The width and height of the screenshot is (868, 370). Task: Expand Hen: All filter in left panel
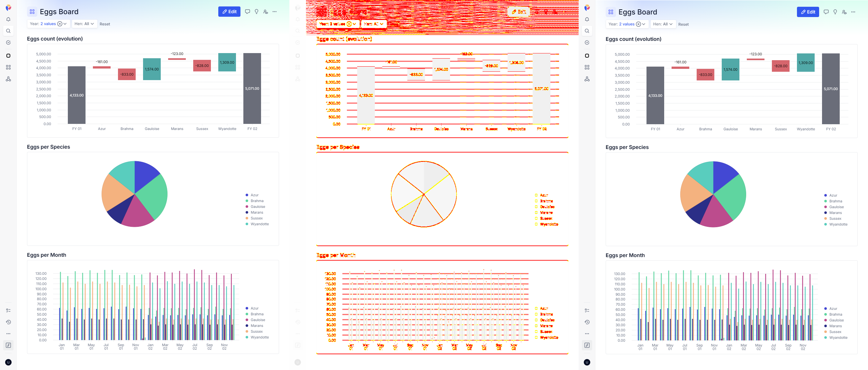pos(84,24)
